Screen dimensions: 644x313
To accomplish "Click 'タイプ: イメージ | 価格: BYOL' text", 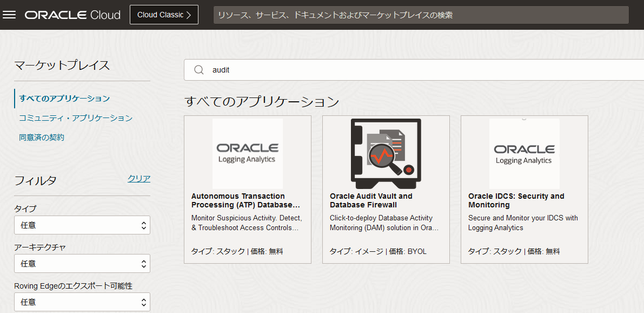I will 379,251.
